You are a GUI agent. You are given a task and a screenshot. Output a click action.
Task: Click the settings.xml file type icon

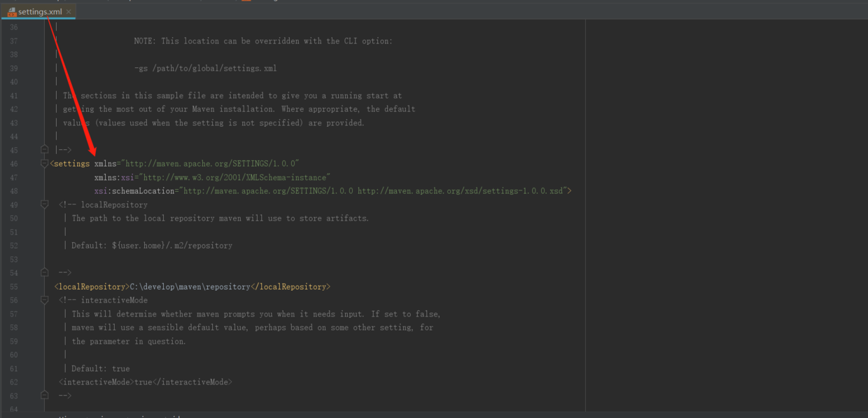[x=12, y=12]
